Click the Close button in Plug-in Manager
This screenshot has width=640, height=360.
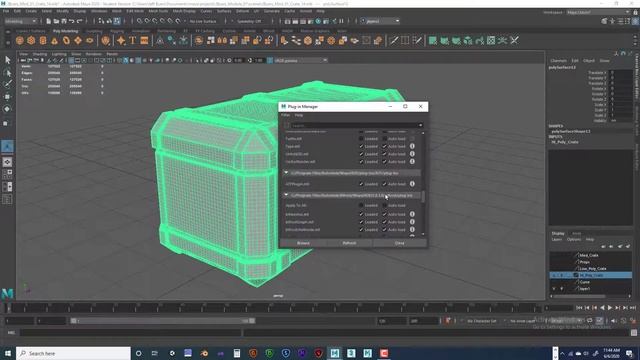click(x=400, y=243)
